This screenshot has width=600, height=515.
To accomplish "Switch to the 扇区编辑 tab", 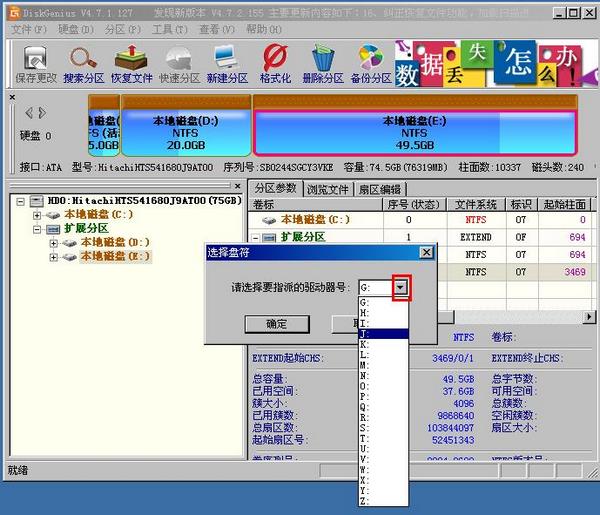I will point(380,188).
